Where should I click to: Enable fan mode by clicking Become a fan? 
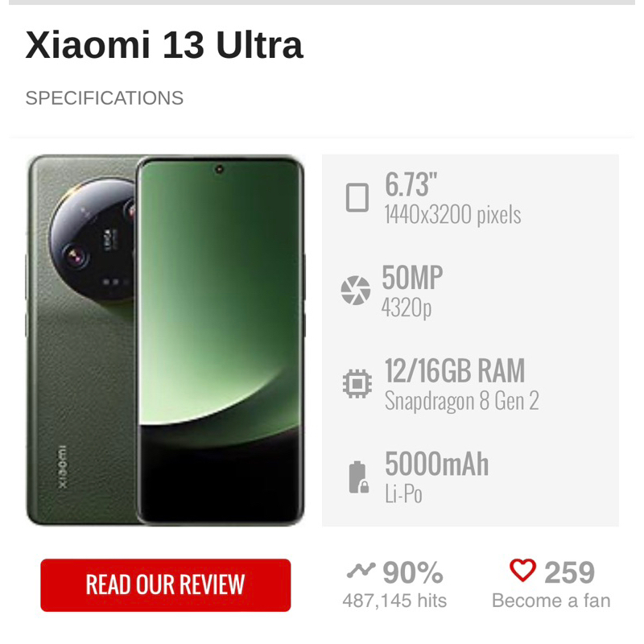click(x=551, y=601)
